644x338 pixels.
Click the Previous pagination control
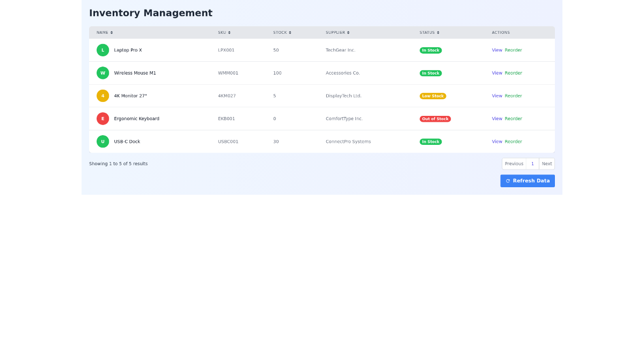point(514,164)
